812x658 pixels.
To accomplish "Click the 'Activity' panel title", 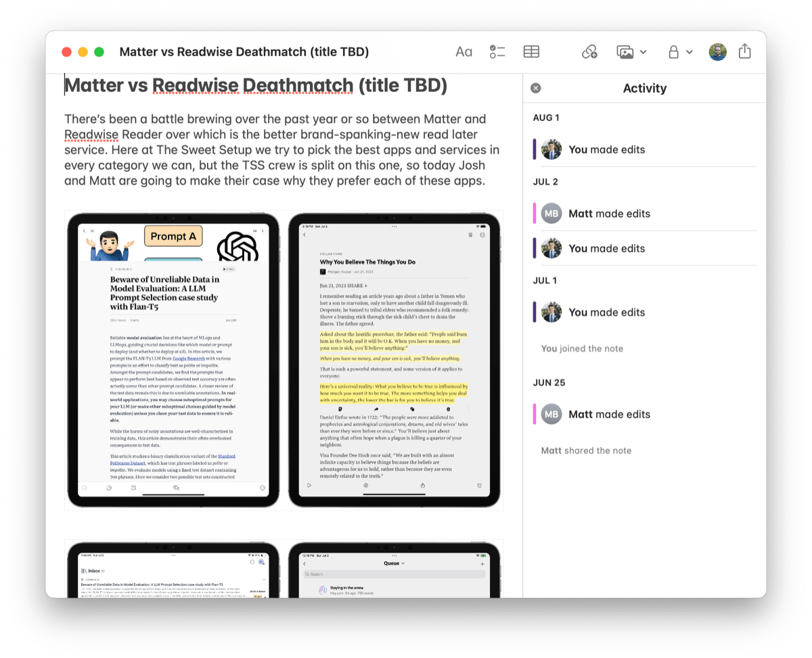I will (x=645, y=88).
